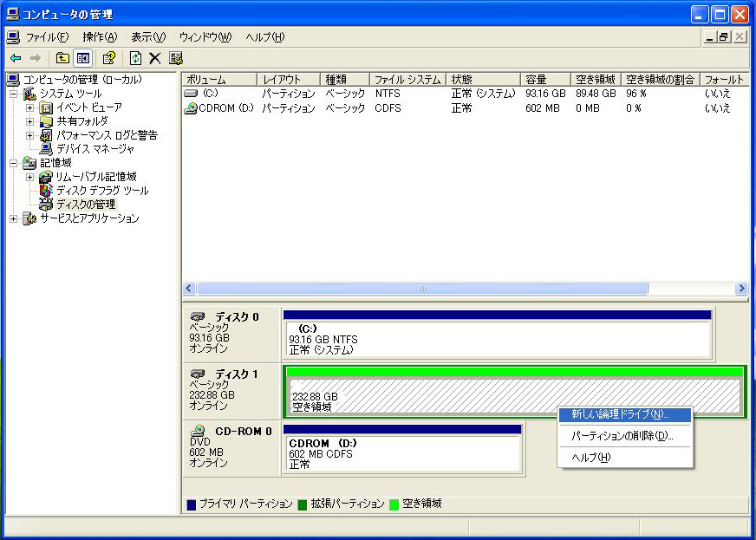Open the 操作(A) menu
Screen dimensions: 756x540
tap(100, 37)
